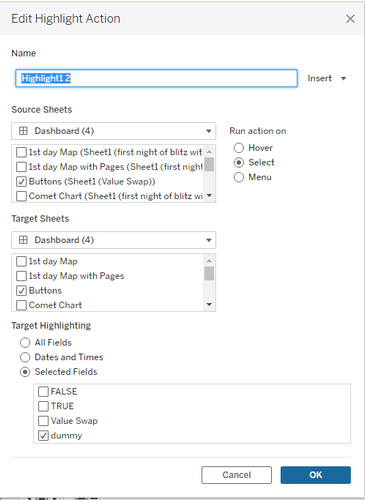Select Hover for Run action on
This screenshot has width=365, height=500.
239,148
